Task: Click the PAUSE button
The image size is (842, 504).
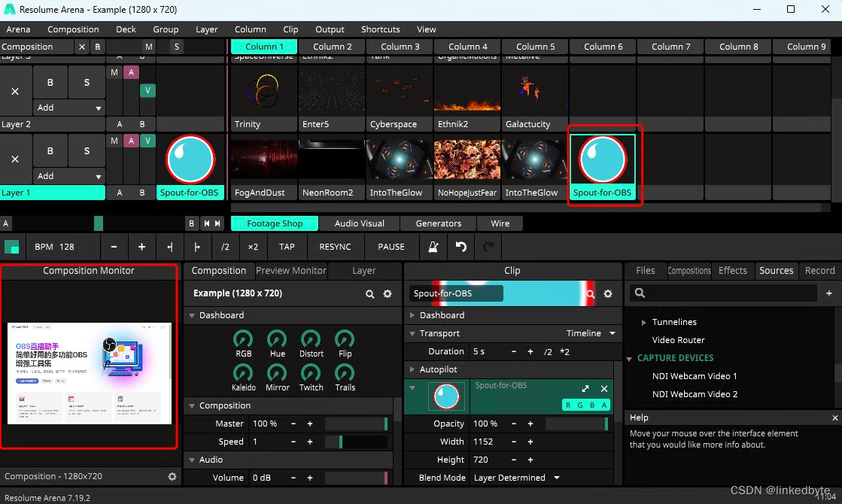Action: pyautogui.click(x=391, y=247)
